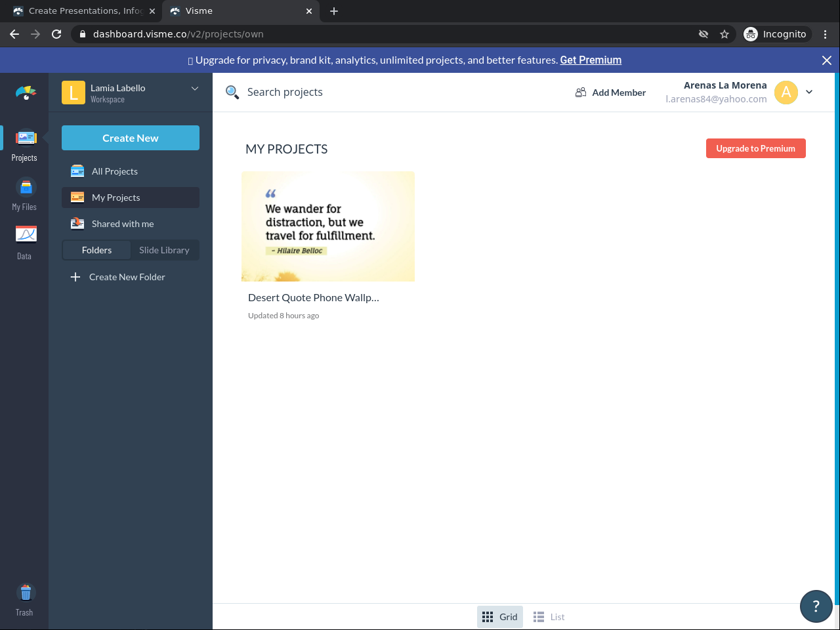Click the user avatar A icon
This screenshot has height=630, width=840.
786,93
